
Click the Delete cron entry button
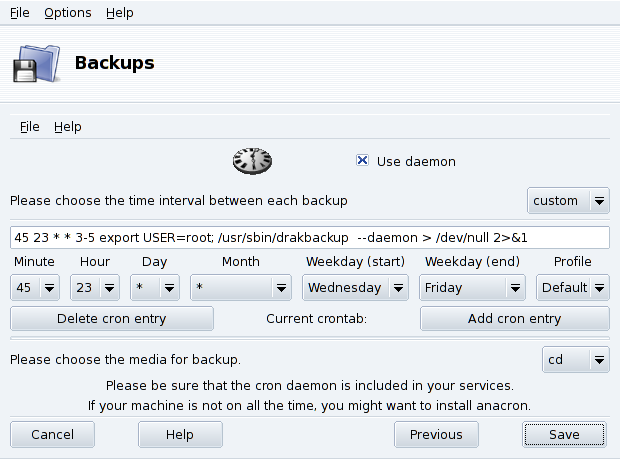click(x=112, y=319)
